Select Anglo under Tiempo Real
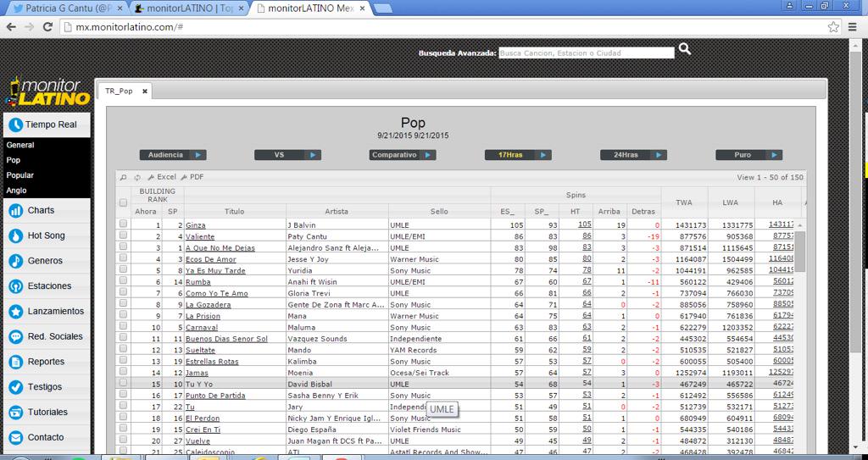This screenshot has height=460, width=868. coord(17,190)
